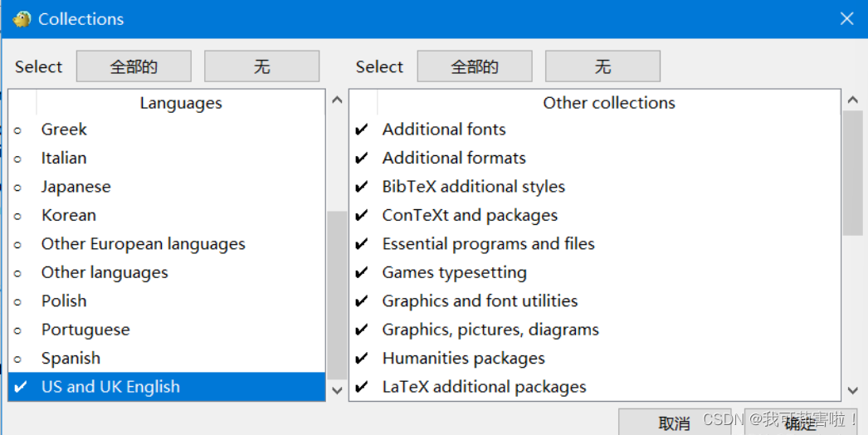
Task: Click Languages list scroll up arrow
Action: [337, 100]
